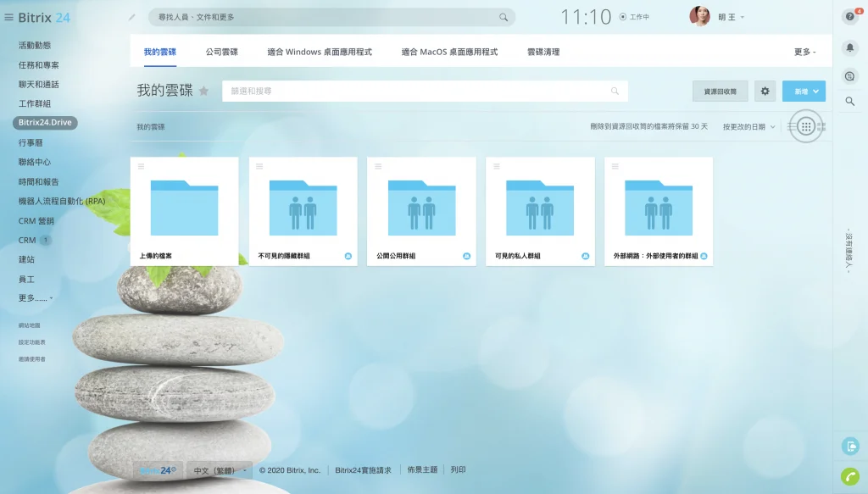
Task: Open the notifications bell icon
Action: click(850, 47)
